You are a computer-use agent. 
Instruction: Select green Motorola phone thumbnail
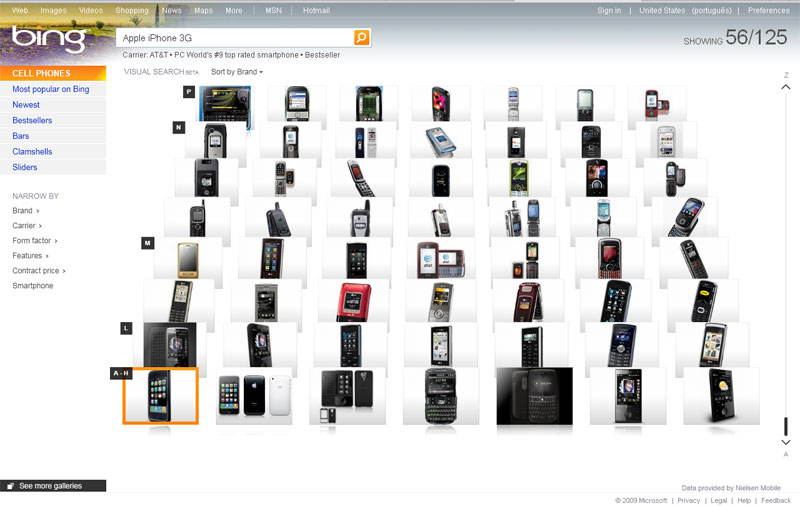coord(518,178)
